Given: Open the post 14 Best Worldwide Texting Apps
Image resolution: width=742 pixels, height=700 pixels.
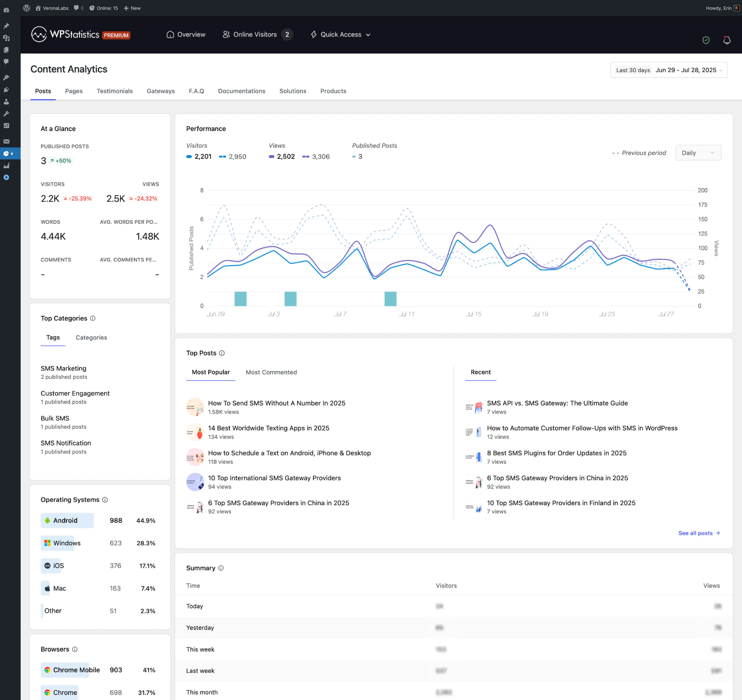Looking at the screenshot, I should tap(268, 428).
